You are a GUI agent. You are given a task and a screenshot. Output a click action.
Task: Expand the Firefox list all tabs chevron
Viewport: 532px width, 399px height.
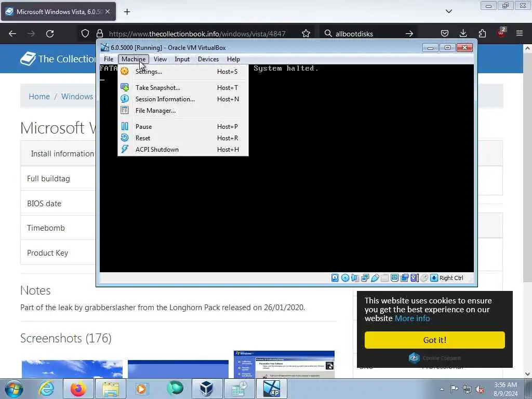coord(448,11)
